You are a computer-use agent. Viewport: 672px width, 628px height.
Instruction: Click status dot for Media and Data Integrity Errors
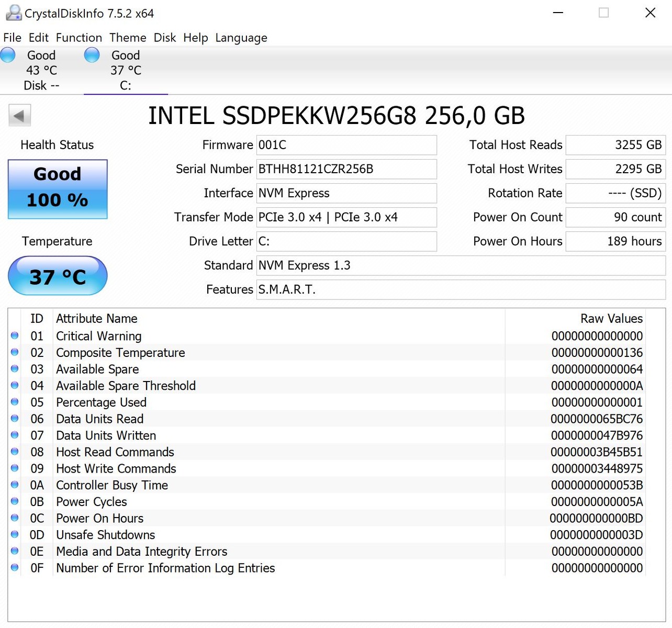[15, 551]
